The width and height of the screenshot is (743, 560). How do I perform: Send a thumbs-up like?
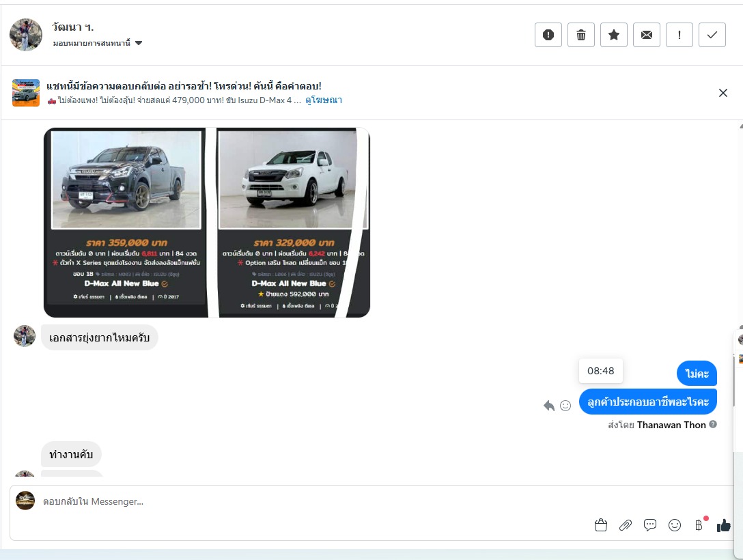(724, 525)
